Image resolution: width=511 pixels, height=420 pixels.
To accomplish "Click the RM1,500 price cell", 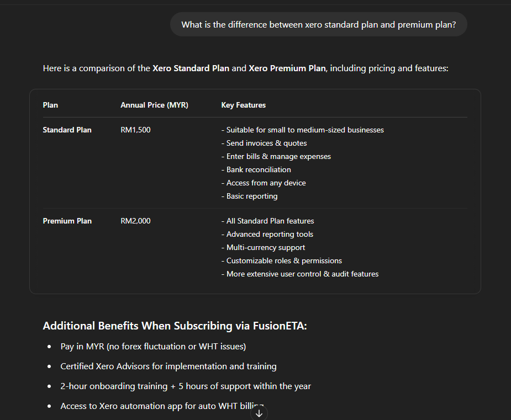I will 135,130.
